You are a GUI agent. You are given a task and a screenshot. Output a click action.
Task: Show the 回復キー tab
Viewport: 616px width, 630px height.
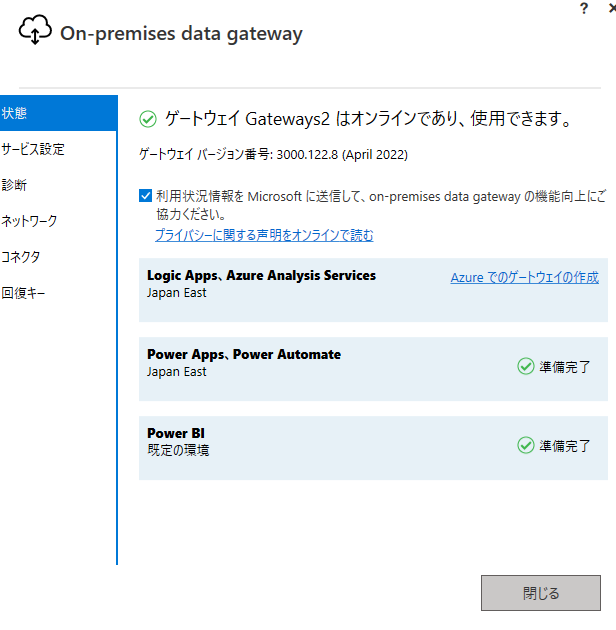point(59,292)
